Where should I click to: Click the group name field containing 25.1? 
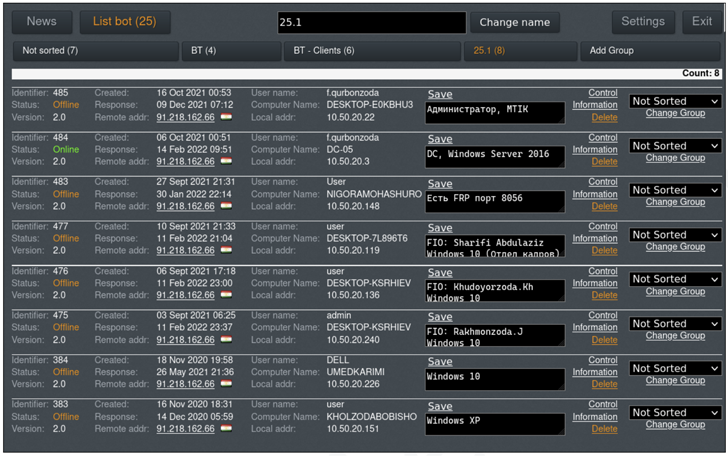(371, 22)
